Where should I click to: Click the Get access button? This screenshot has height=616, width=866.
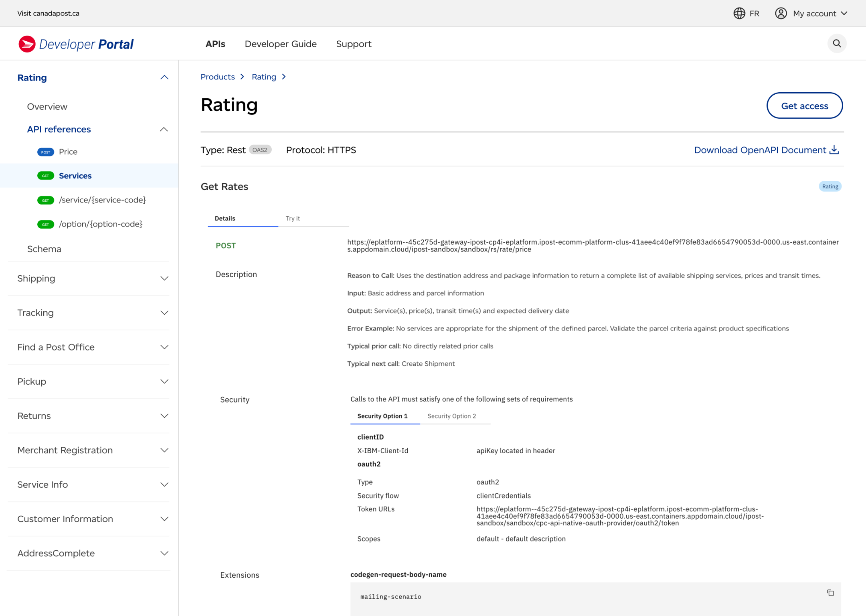pyautogui.click(x=804, y=106)
